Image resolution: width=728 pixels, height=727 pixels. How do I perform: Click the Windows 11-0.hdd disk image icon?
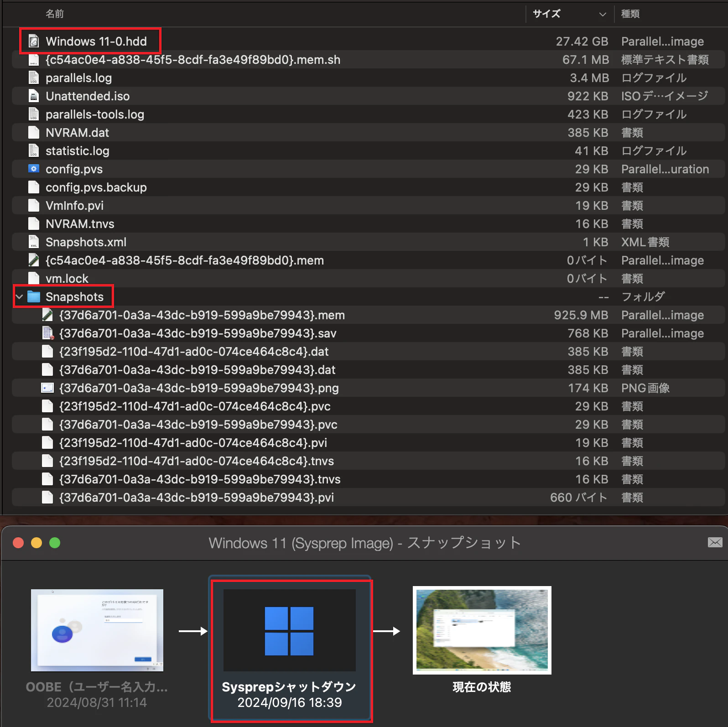pos(34,42)
